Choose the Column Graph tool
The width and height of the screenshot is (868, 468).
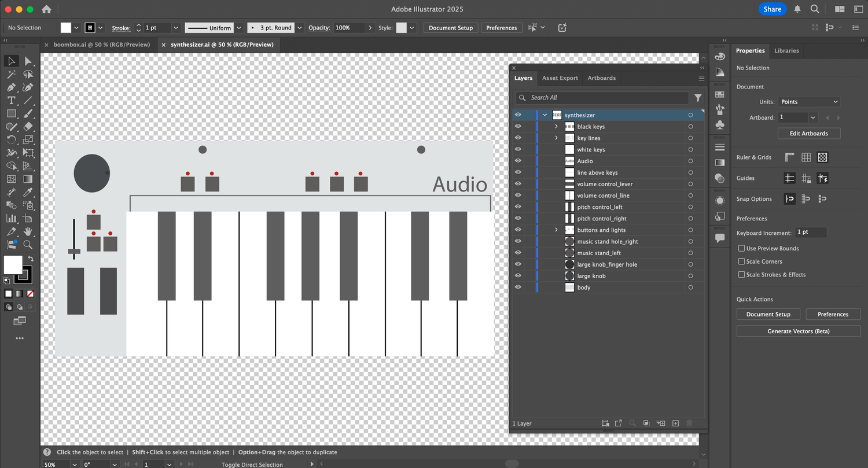11,218
